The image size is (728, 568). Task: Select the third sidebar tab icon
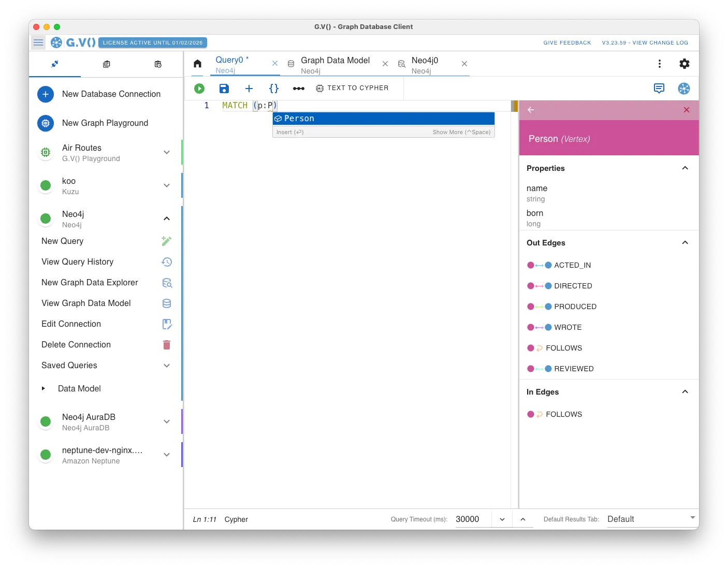click(158, 64)
